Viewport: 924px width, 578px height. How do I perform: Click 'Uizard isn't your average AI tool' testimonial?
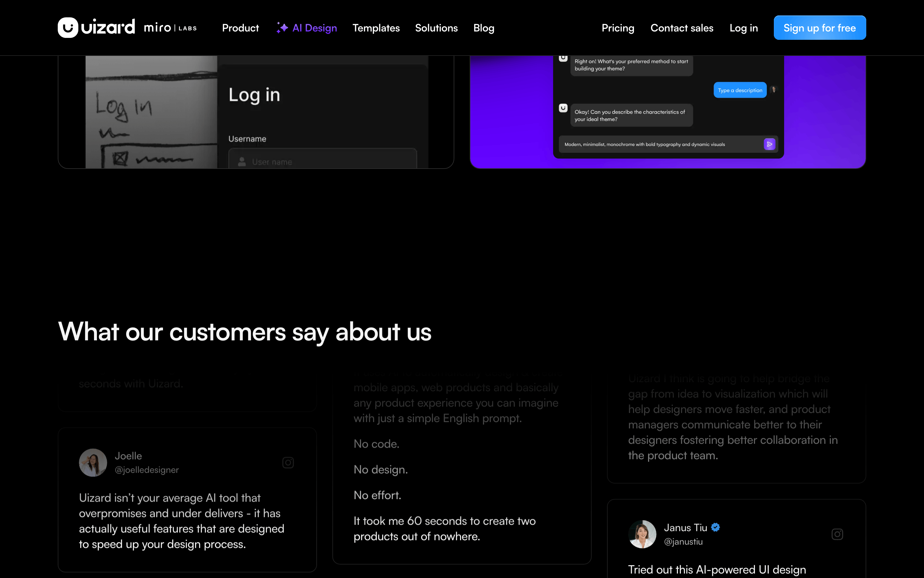pyautogui.click(x=182, y=521)
